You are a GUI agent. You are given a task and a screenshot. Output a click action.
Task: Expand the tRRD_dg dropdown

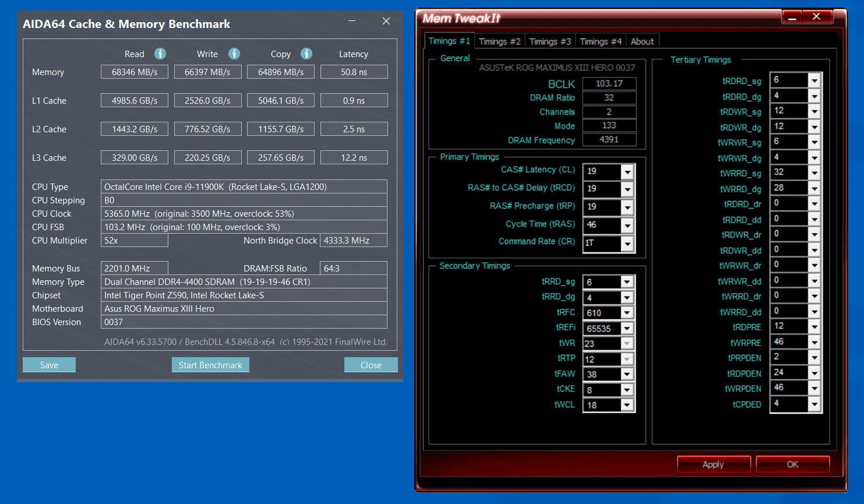click(627, 298)
